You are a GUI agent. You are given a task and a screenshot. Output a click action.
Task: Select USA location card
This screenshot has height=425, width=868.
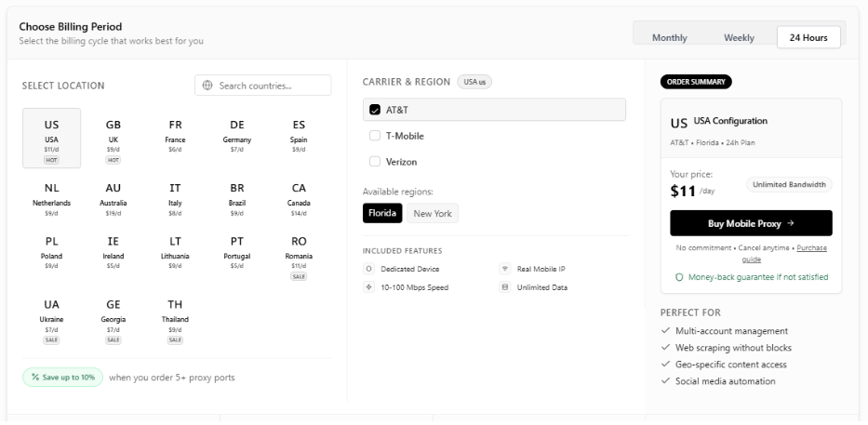pyautogui.click(x=51, y=138)
